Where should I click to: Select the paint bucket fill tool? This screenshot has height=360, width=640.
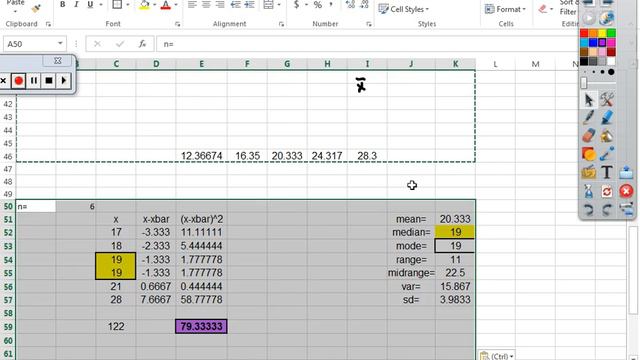click(607, 136)
